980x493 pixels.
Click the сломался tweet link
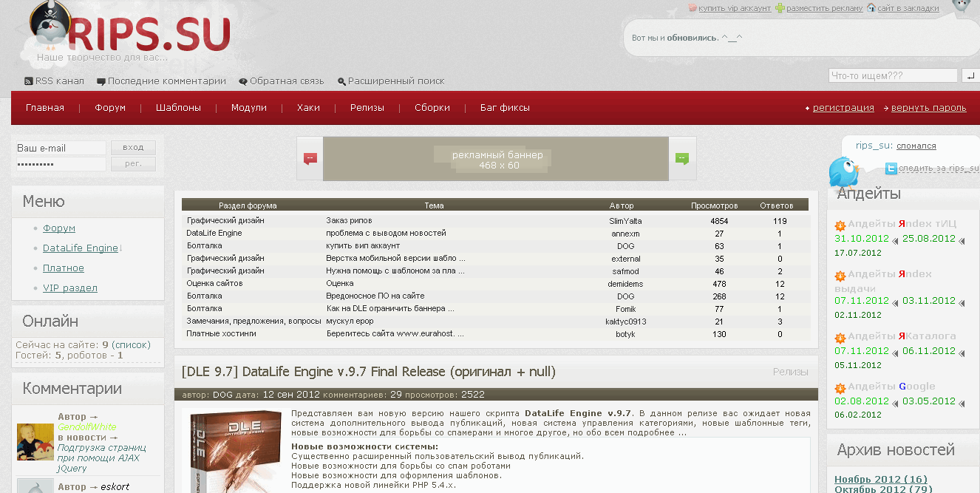[x=916, y=146]
